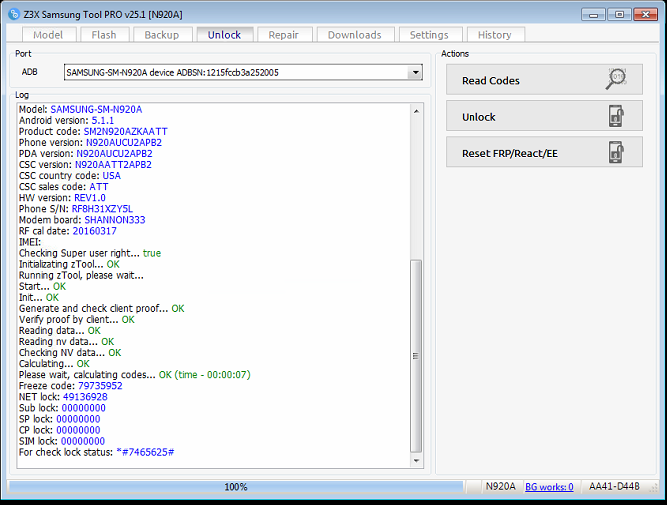Click HW version REV1.0
The width and height of the screenshot is (667, 505).
(90, 198)
